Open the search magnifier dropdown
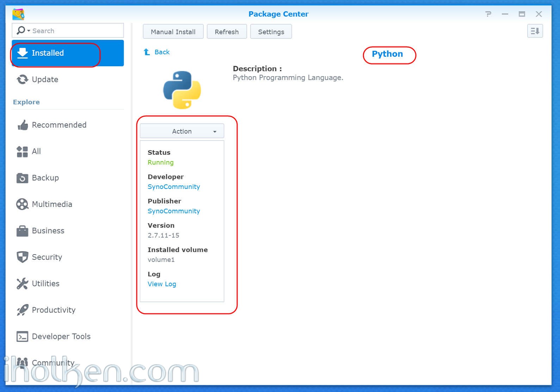The width and height of the screenshot is (560, 392). (23, 31)
